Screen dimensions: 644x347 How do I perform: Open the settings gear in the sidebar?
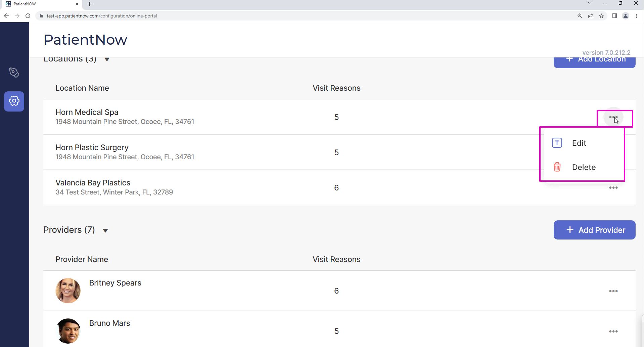tap(14, 101)
